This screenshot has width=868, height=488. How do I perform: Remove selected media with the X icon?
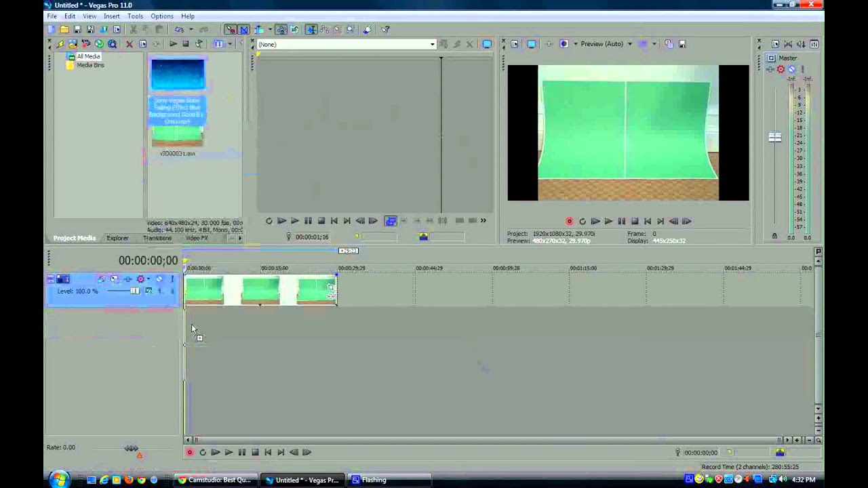(x=130, y=44)
